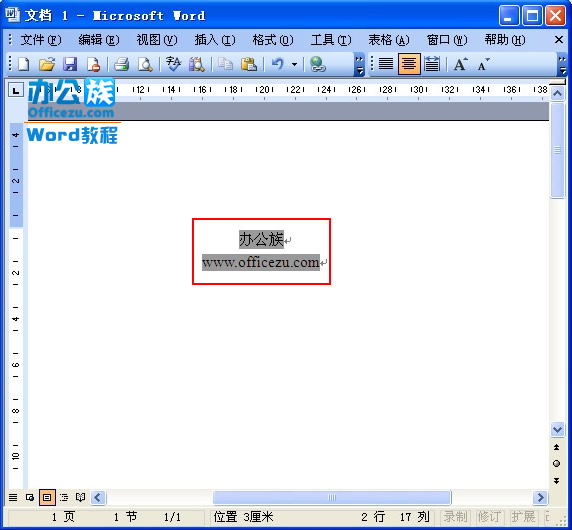Open the 格式 menu

(273, 40)
